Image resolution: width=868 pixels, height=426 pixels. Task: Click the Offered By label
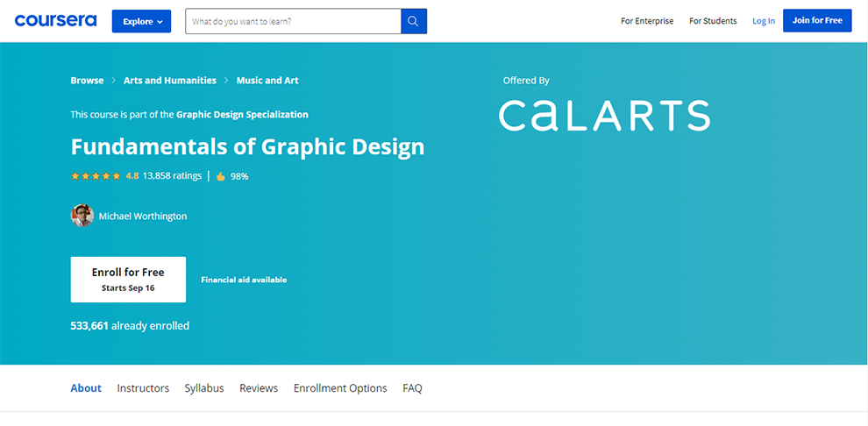(x=526, y=81)
